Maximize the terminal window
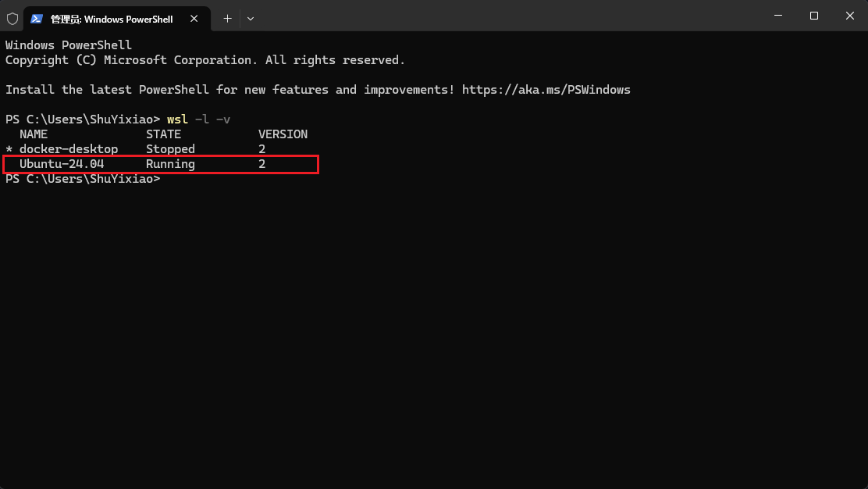The height and width of the screenshot is (489, 868). pos(813,16)
